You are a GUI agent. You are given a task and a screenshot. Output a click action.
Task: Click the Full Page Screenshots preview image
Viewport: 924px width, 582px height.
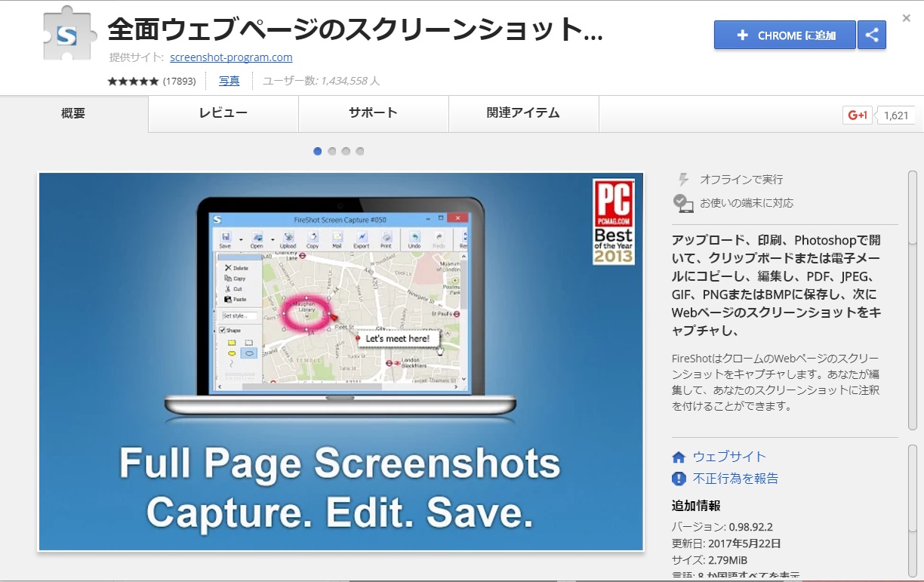[340, 362]
